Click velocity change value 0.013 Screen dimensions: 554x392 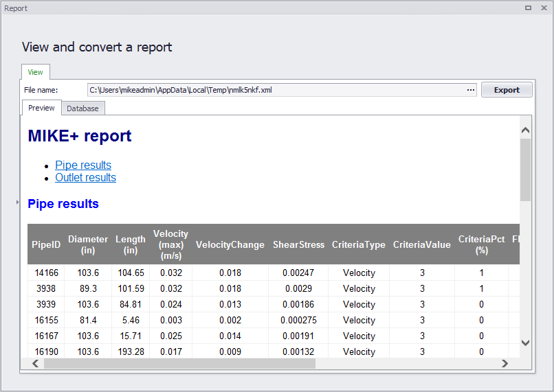coord(230,304)
